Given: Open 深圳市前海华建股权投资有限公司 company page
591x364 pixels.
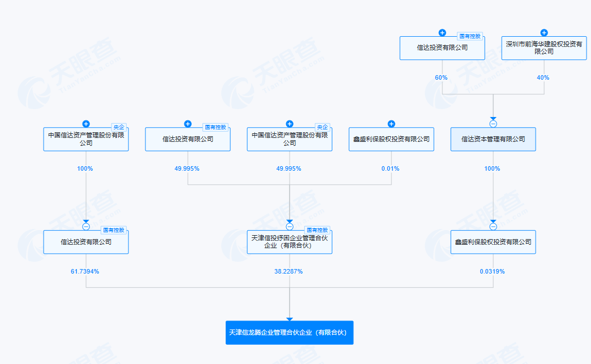Looking at the screenshot, I should click(x=543, y=48).
